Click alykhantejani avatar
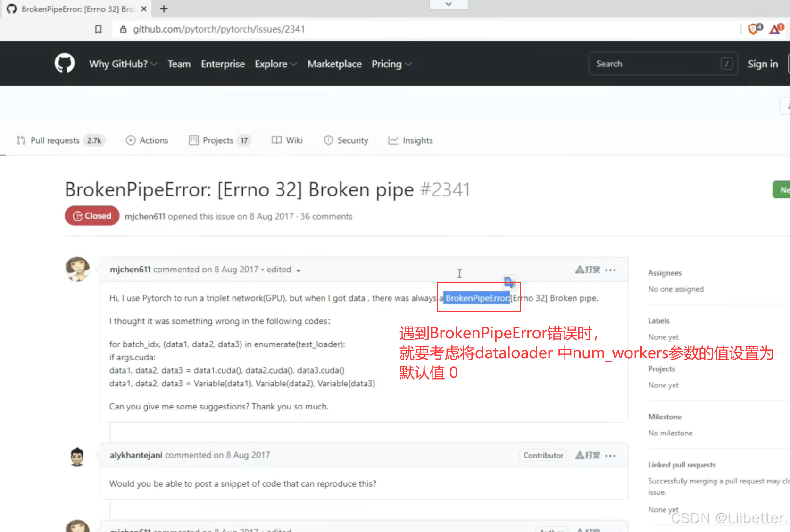The image size is (790, 532). [77, 457]
